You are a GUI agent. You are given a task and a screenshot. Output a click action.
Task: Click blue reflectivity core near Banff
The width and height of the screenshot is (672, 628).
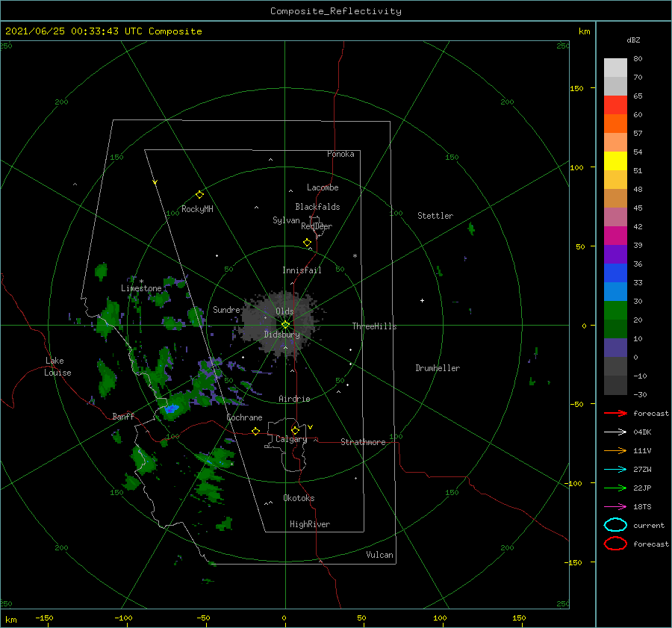(x=172, y=408)
